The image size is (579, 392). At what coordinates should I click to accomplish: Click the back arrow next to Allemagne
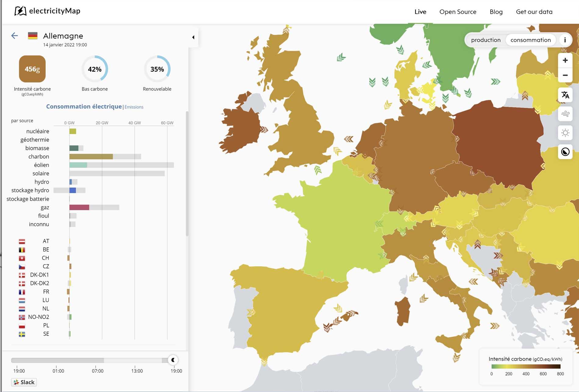15,36
